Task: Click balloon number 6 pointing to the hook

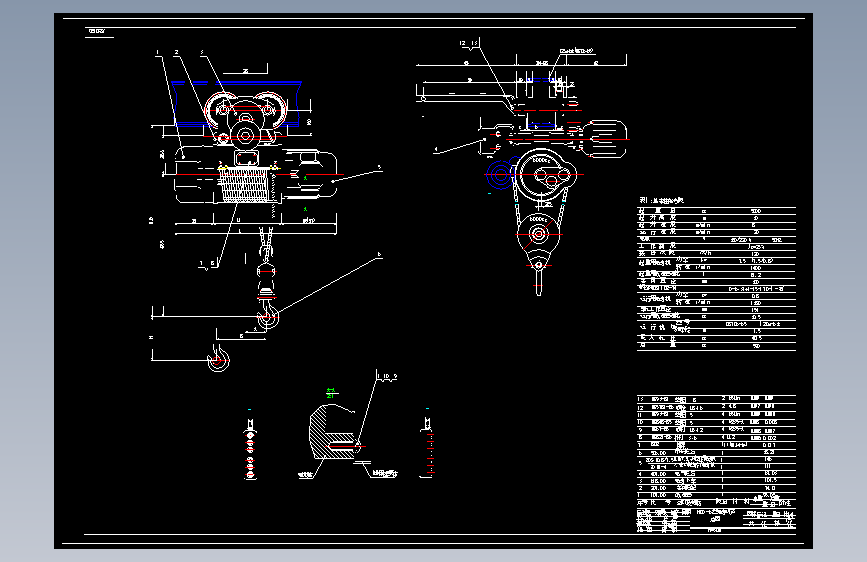Action: coord(379,254)
